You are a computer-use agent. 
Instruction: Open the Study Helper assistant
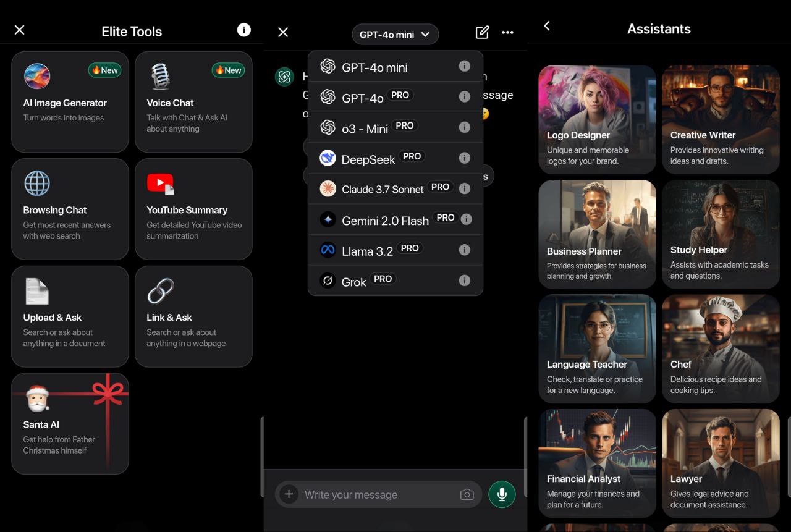[x=721, y=234]
